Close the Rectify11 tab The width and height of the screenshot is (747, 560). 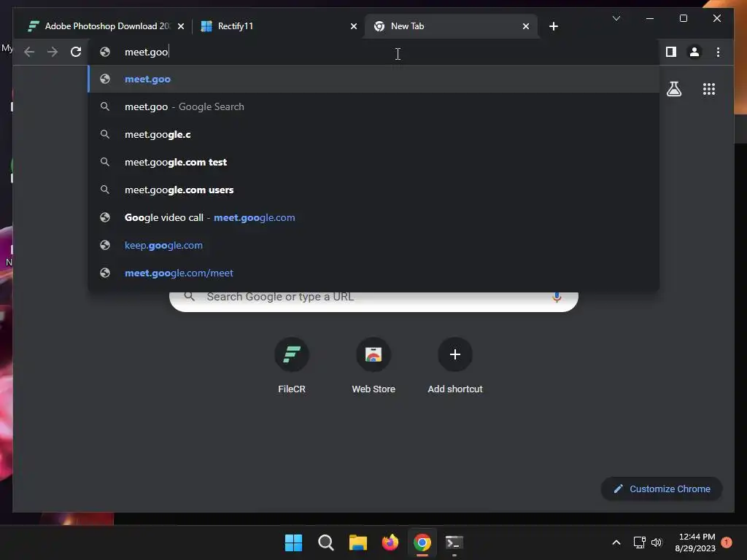point(354,26)
